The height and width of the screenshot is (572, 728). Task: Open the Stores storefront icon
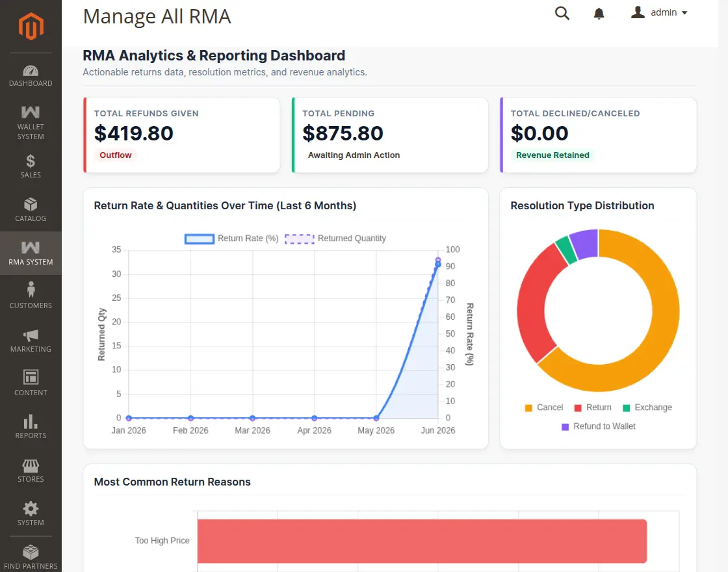pos(31,465)
